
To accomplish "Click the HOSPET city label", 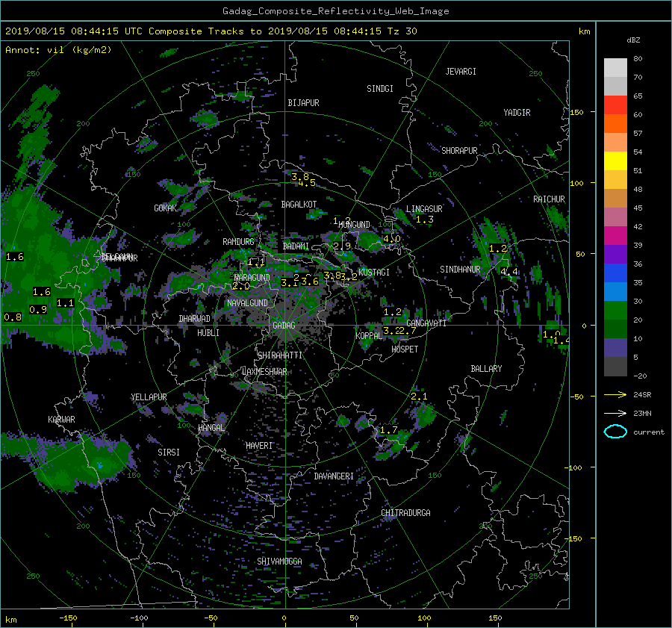I will (x=405, y=349).
